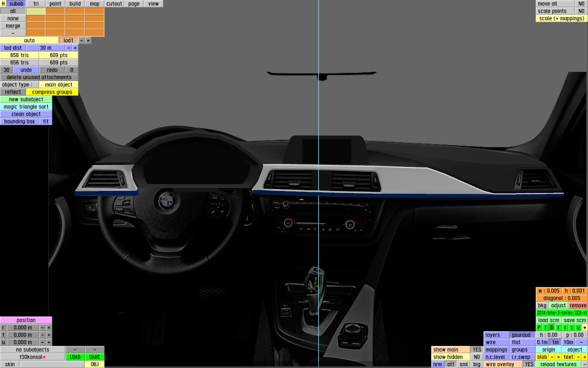Click the bkg background button

click(542, 305)
